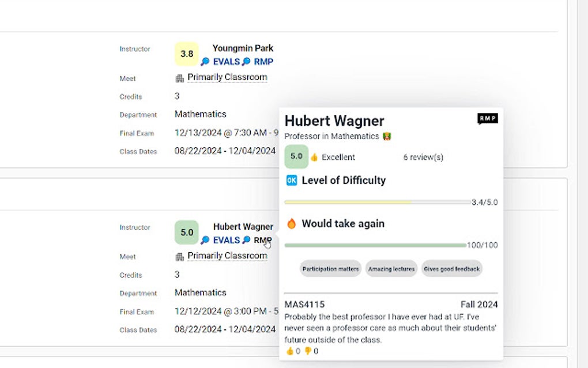This screenshot has height=368, width=588.
Task: Click the search icon before Hubert Wagner's RMP
Action: pos(246,240)
